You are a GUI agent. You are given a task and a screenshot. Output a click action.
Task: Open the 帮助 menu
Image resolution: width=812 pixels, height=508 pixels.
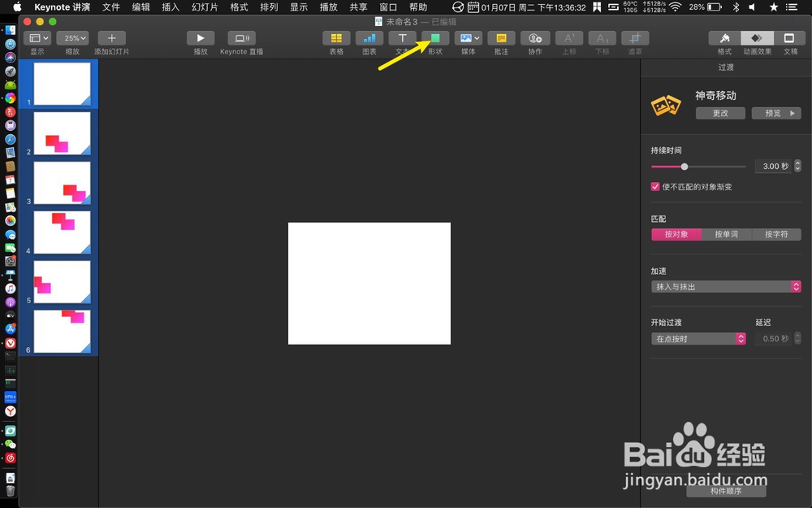tap(418, 7)
